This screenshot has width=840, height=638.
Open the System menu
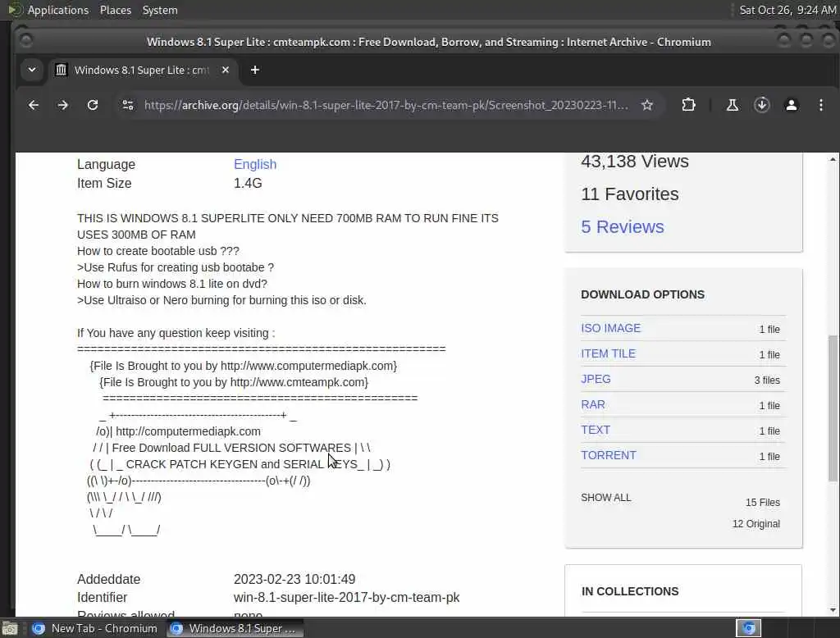coord(160,10)
